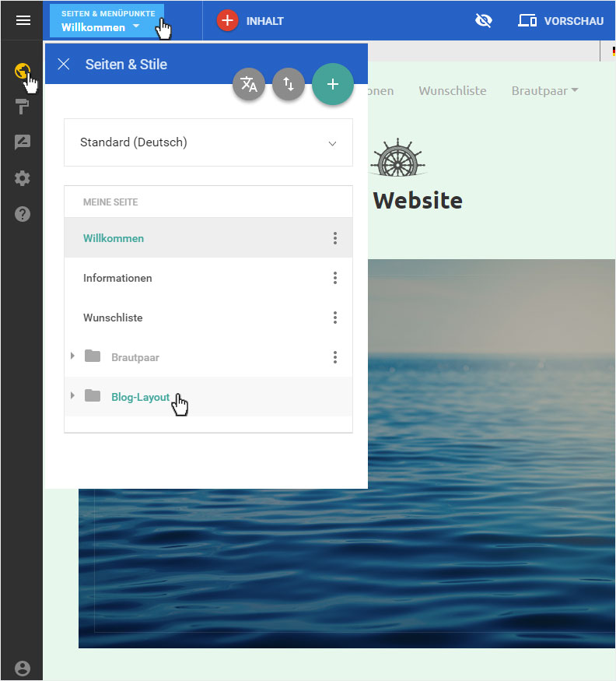Open options menu for Informationen
The width and height of the screenshot is (616, 681).
(x=334, y=278)
